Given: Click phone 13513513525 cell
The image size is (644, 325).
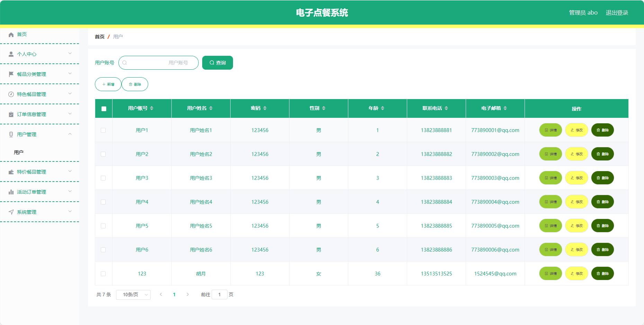Looking at the screenshot, I should click(436, 274).
